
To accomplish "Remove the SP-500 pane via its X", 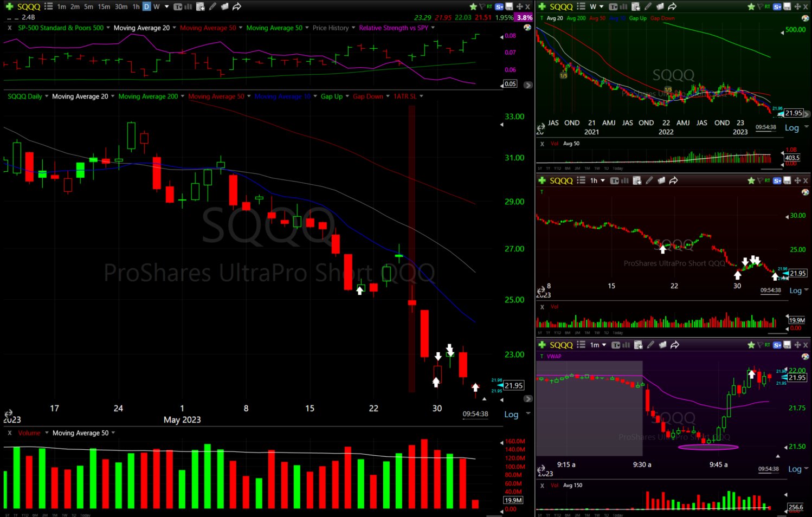I will pos(10,28).
